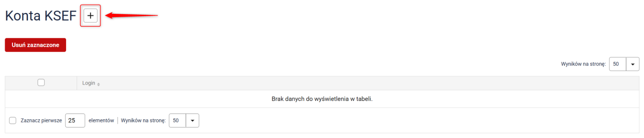Add a new KSEF account with plus icon
This screenshot has width=644, height=138.
(91, 16)
